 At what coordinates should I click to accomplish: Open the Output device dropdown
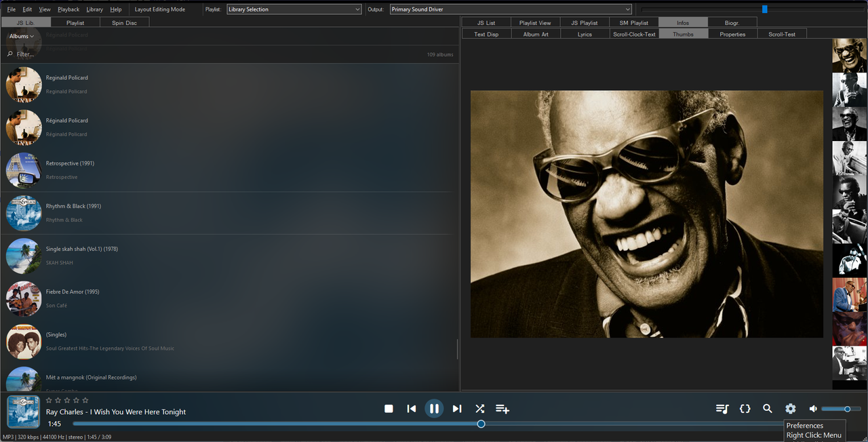click(x=511, y=9)
